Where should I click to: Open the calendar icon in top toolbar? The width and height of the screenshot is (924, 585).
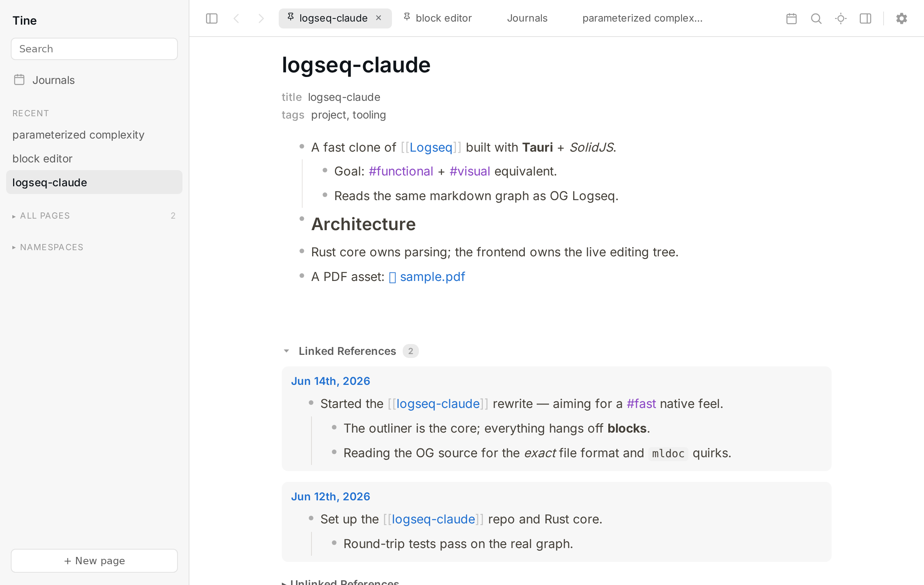pos(792,18)
